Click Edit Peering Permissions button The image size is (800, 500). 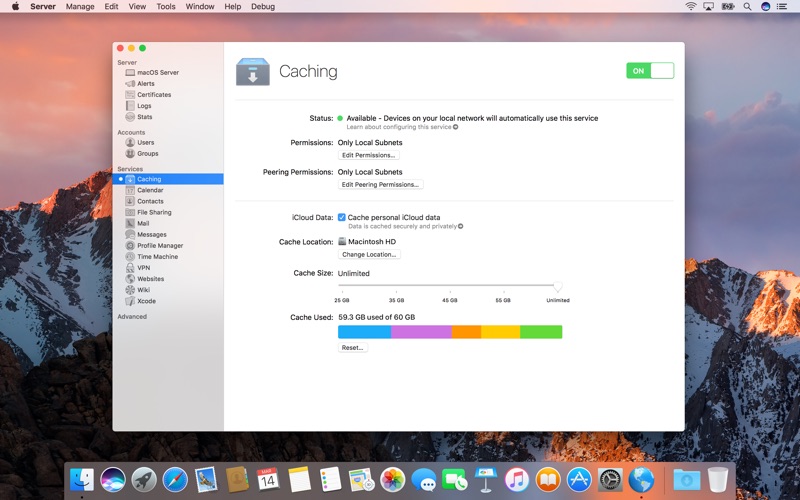click(x=380, y=185)
